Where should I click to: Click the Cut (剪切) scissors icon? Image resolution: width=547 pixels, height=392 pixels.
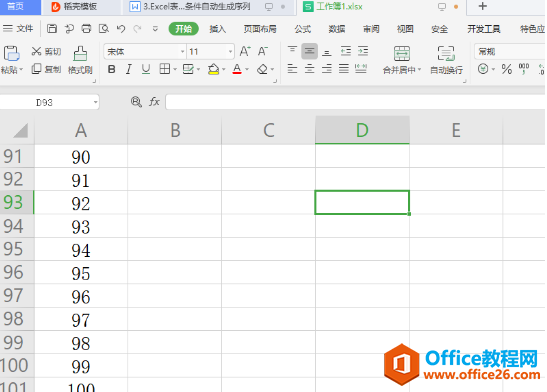click(x=36, y=51)
